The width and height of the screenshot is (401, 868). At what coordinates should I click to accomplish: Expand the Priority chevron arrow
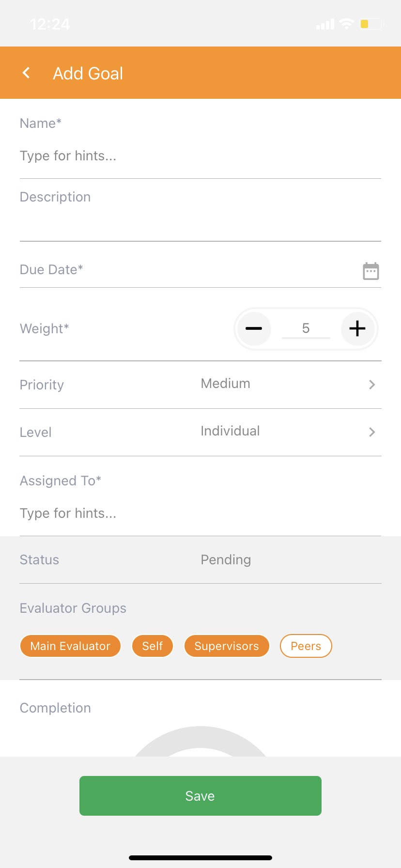(x=372, y=385)
